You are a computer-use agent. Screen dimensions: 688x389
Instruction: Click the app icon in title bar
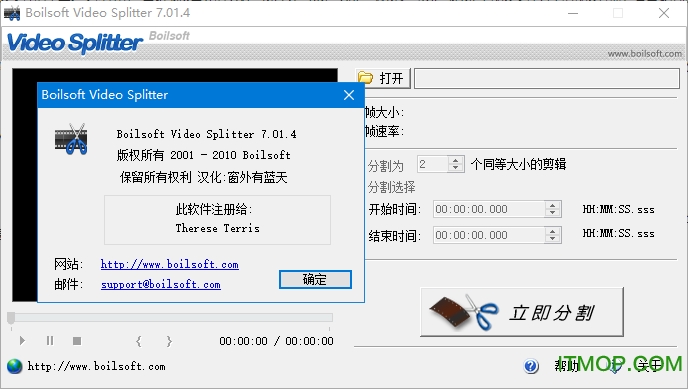tap(12, 13)
